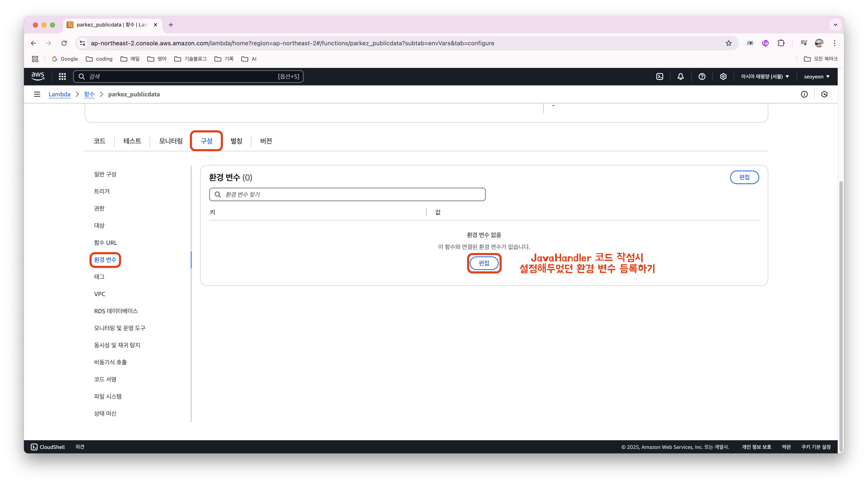868x485 pixels.
Task: Open the notifications bell
Action: pos(680,76)
